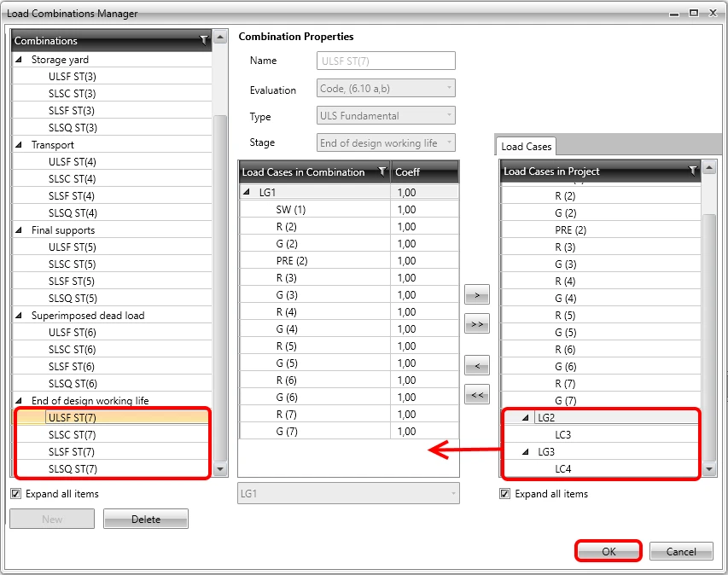Click the filter icon in Combinations header

[x=204, y=40]
